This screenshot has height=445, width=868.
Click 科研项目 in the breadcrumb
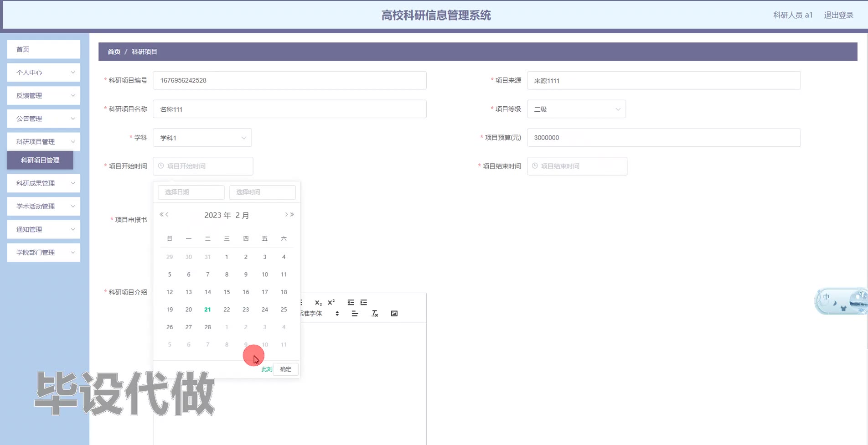(145, 52)
